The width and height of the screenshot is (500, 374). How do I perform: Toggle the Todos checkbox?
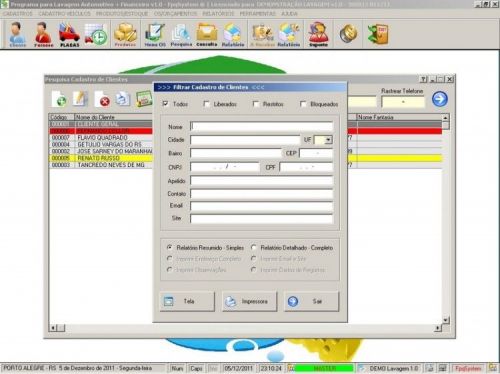[x=165, y=104]
